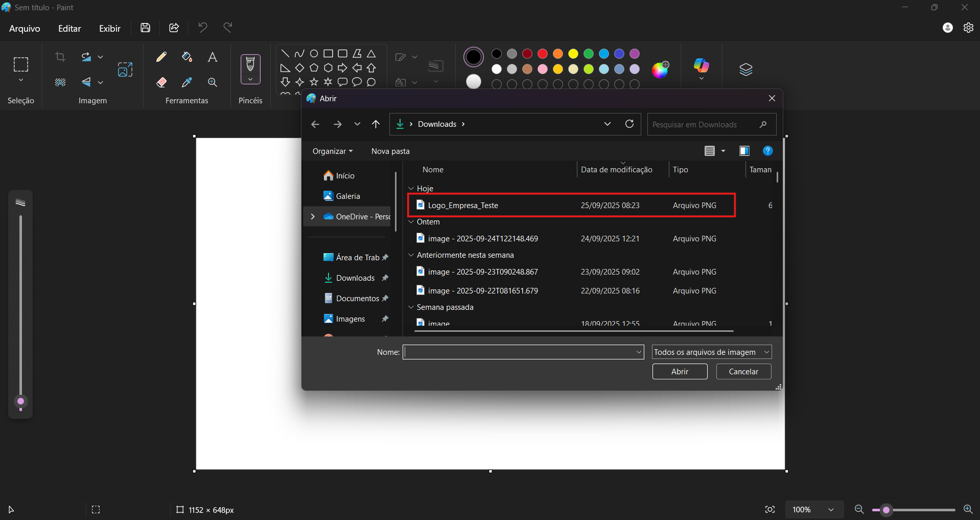Image resolution: width=980 pixels, height=520 pixels.
Task: Open the Exibir menu
Action: click(110, 29)
